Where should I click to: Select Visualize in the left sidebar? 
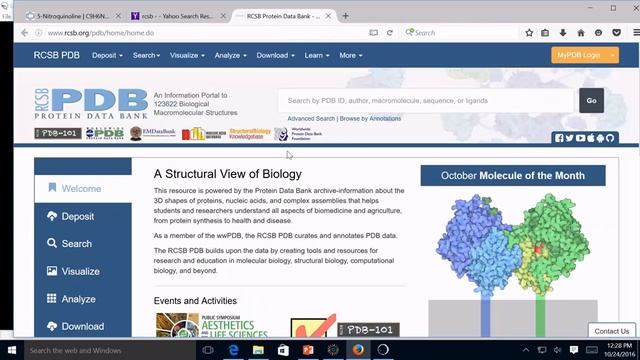(83, 271)
